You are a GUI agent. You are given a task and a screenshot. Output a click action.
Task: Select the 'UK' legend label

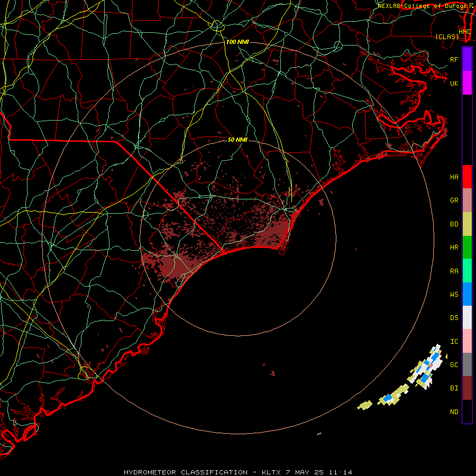coord(454,83)
